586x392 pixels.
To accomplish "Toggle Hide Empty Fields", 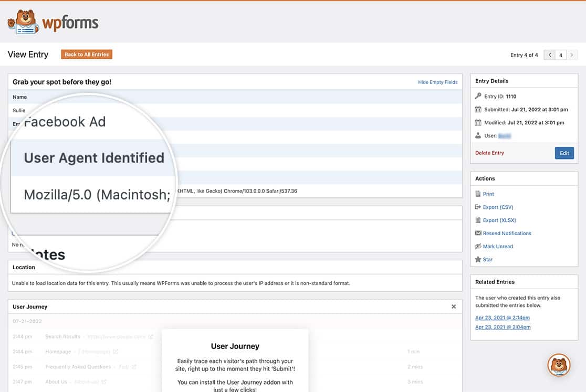I will pos(438,82).
